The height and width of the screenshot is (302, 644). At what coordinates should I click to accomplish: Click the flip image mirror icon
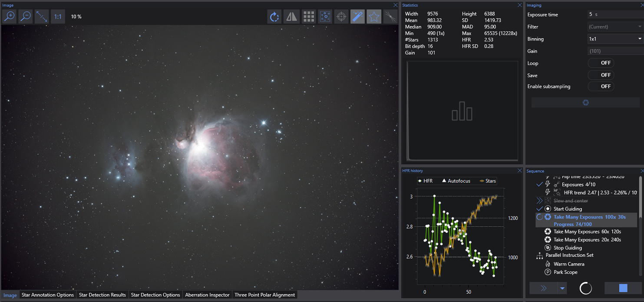[291, 17]
